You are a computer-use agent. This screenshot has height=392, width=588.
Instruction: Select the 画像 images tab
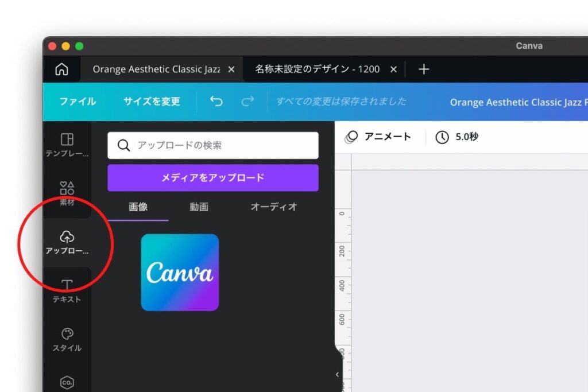(x=138, y=207)
